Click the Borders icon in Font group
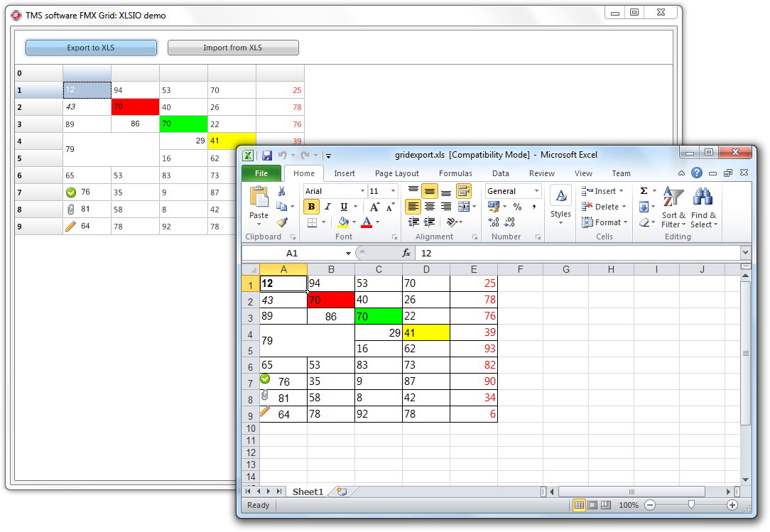Image resolution: width=770 pixels, height=532 pixels. click(312, 222)
